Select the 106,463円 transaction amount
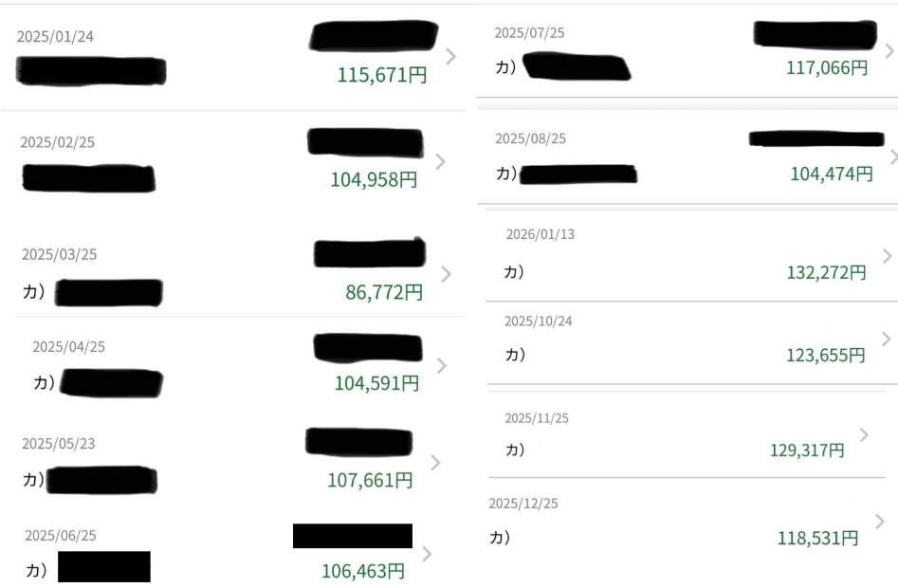 pos(363,571)
